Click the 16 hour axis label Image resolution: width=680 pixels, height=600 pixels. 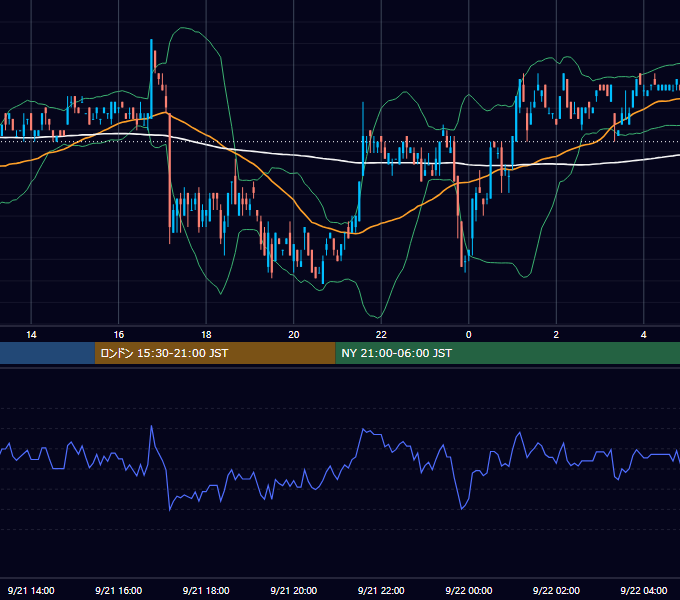(x=119, y=335)
